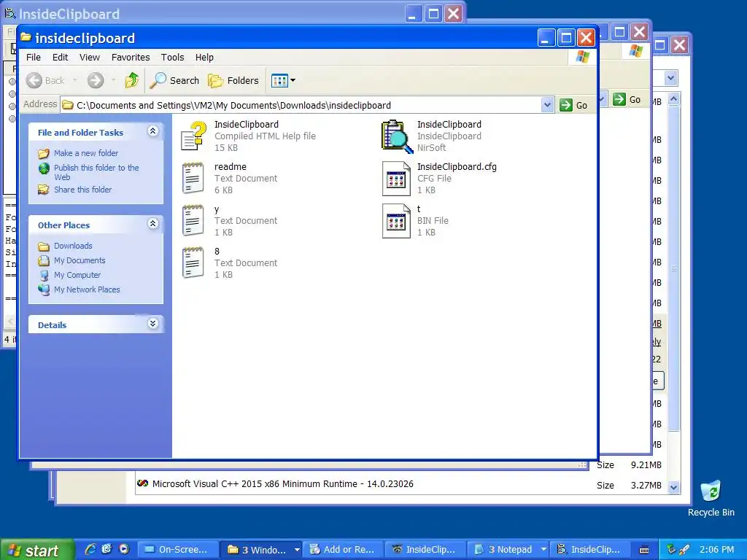Open the Start menu
The width and height of the screenshot is (747, 560).
coord(37,550)
